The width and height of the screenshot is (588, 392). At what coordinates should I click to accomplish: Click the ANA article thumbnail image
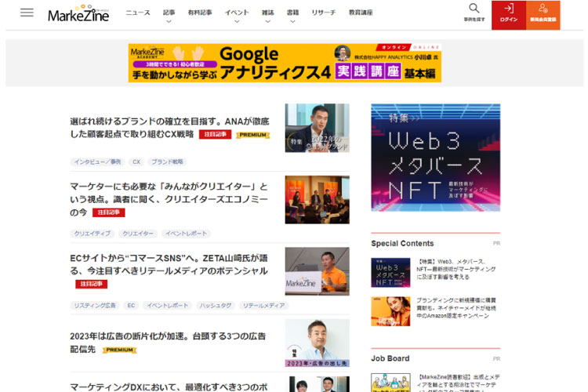coord(318,128)
